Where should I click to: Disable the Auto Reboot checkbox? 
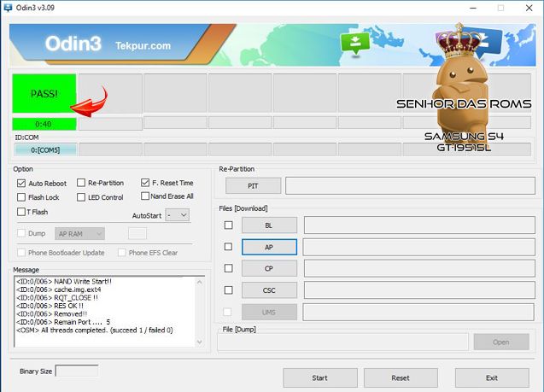click(21, 183)
